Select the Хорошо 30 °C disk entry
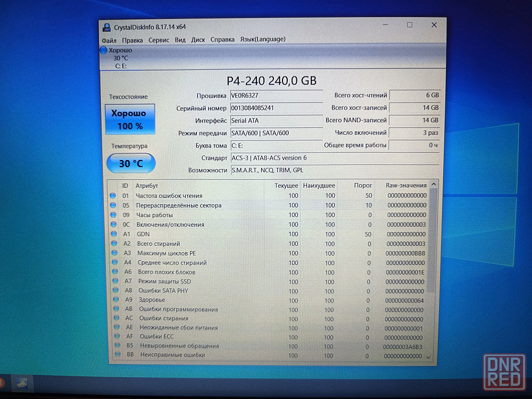This screenshot has width=532, height=399. [120, 58]
